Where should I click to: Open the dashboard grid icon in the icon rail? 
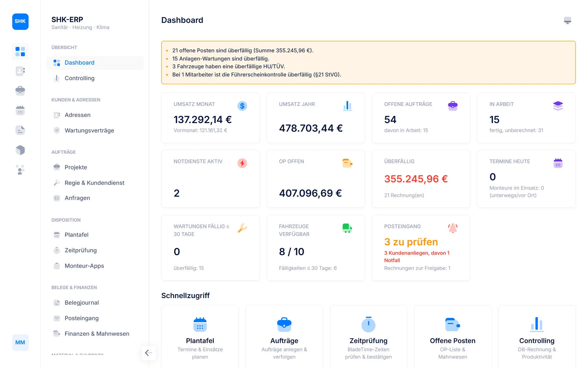point(20,52)
